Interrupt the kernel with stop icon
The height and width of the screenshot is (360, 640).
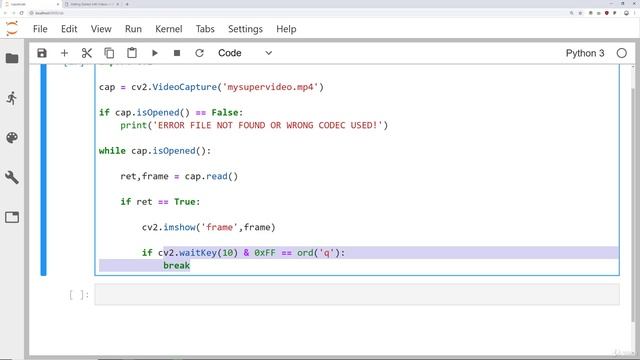[x=177, y=53]
